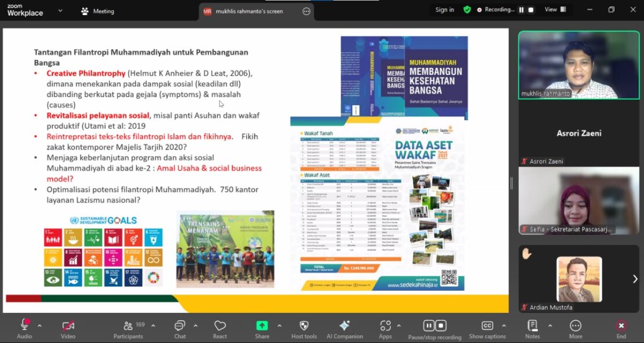644x343 pixels.
Task: Click Sustainable Development Goals image
Action: tap(103, 251)
